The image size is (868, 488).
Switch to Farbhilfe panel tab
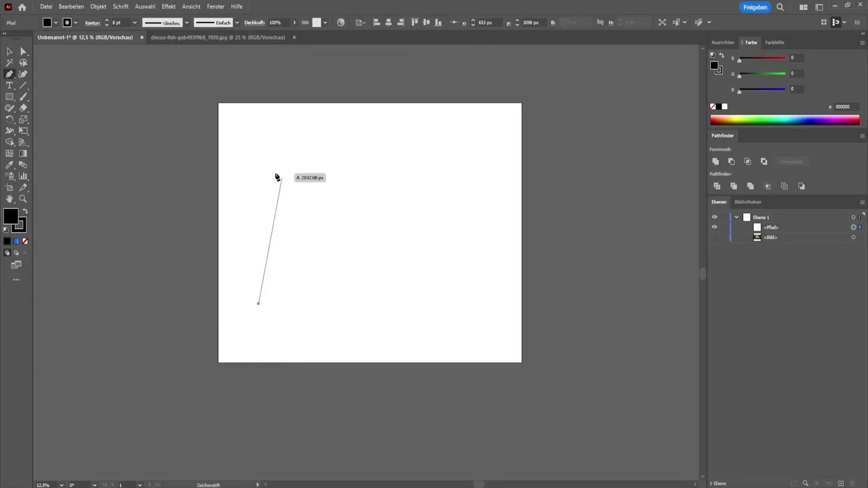774,42
